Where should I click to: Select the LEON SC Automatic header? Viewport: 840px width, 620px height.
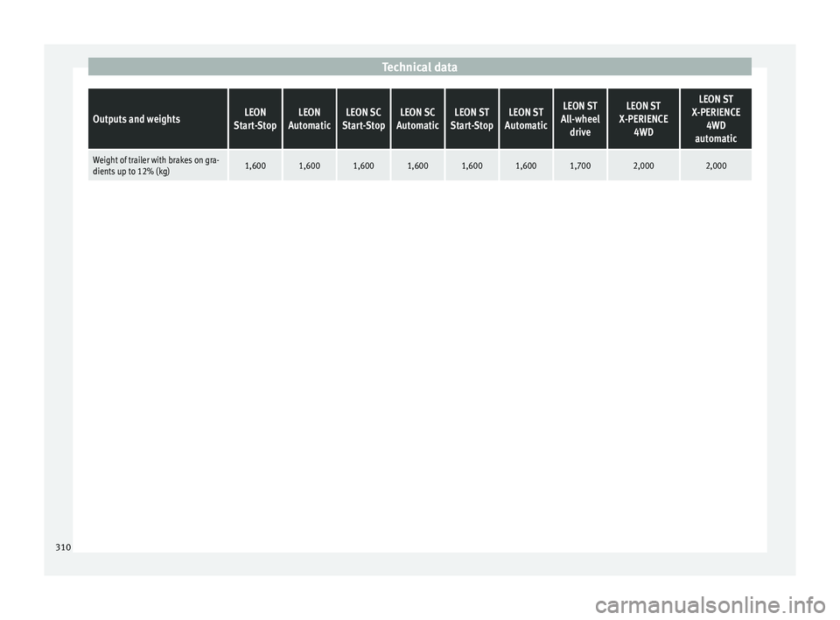(417, 118)
